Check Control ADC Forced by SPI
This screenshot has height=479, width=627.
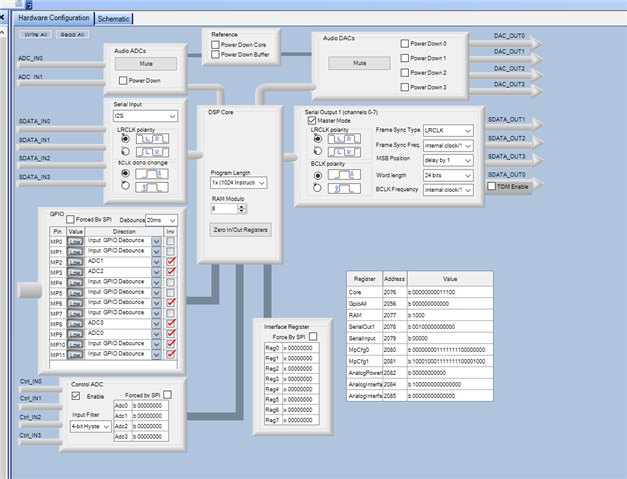click(168, 395)
